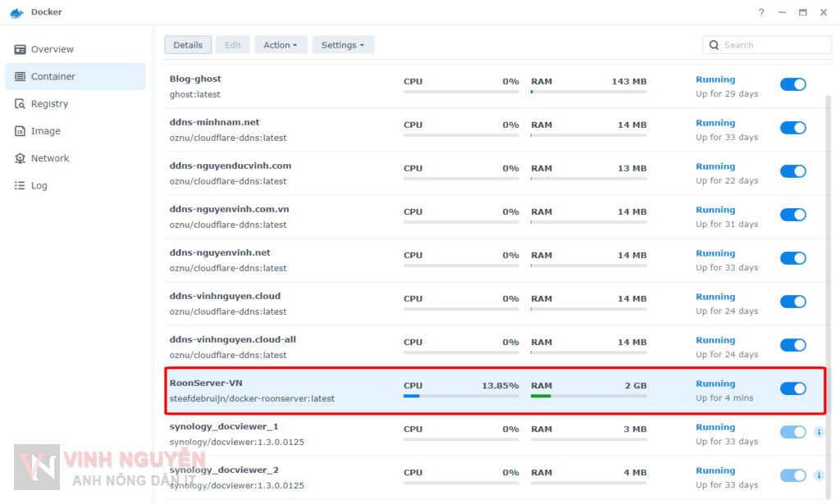
Task: Click the container list vertical scrollbar
Action: 828,246
